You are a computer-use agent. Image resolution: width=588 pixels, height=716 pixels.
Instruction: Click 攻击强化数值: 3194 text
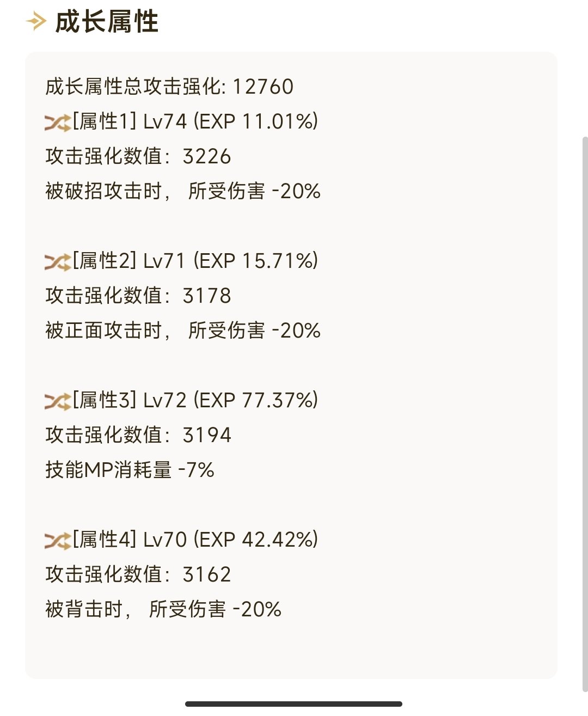[x=138, y=435]
